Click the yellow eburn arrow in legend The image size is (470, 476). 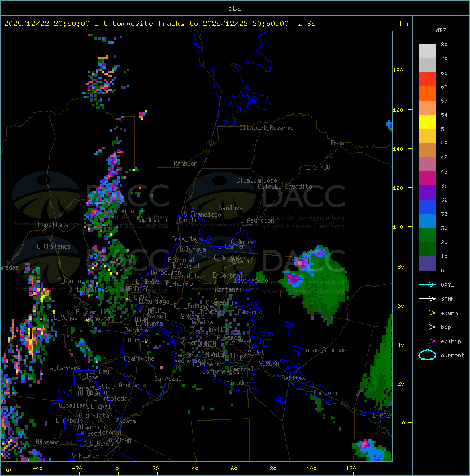point(427,313)
